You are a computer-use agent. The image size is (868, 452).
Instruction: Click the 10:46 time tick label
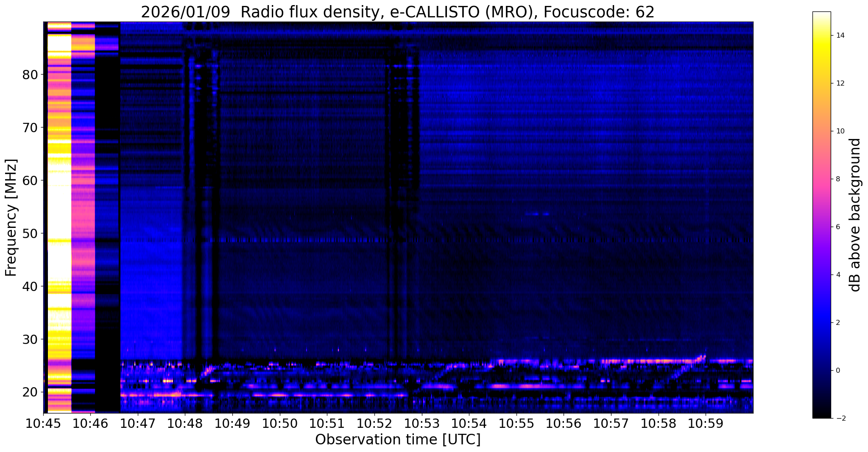pos(91,424)
